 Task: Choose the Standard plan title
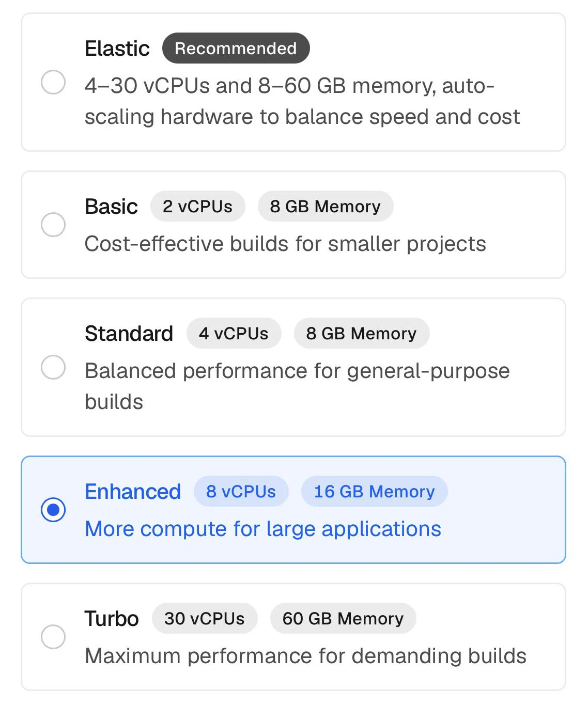click(x=129, y=334)
